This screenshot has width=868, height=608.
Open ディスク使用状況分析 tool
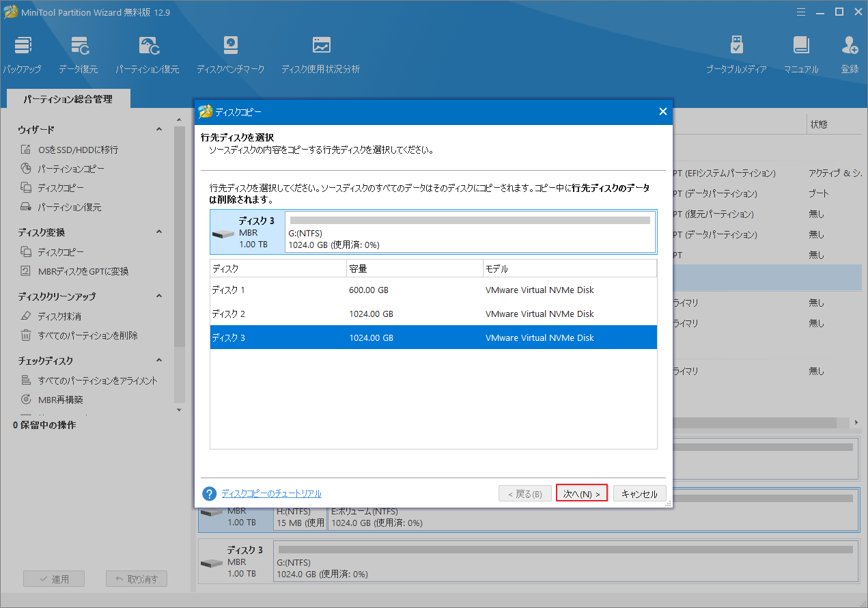pyautogui.click(x=321, y=55)
